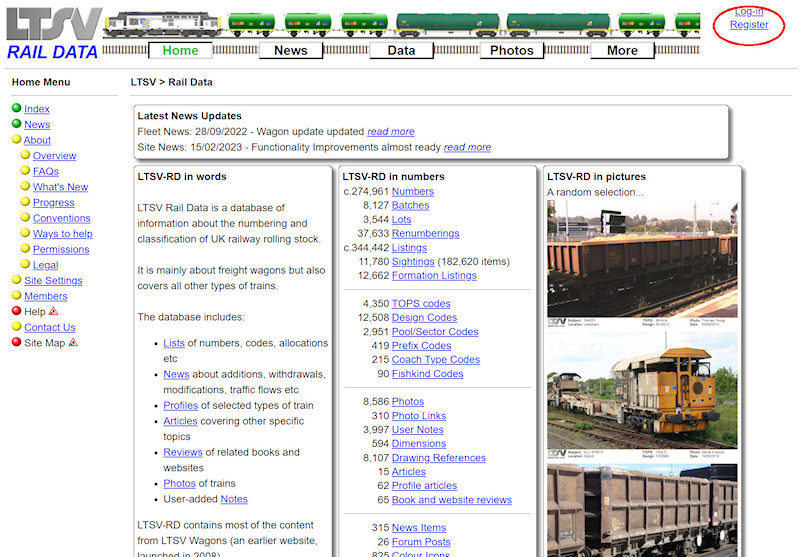The width and height of the screenshot is (800, 557).
Task: Open the yellow locomotive photo thumbnail
Action: 642,393
